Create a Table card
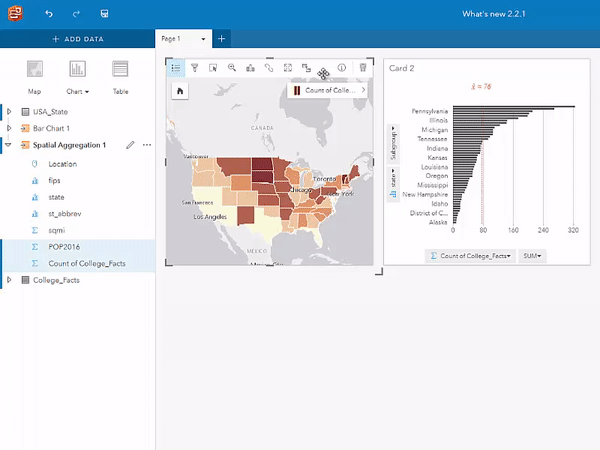This screenshot has height=450, width=600. 120,77
